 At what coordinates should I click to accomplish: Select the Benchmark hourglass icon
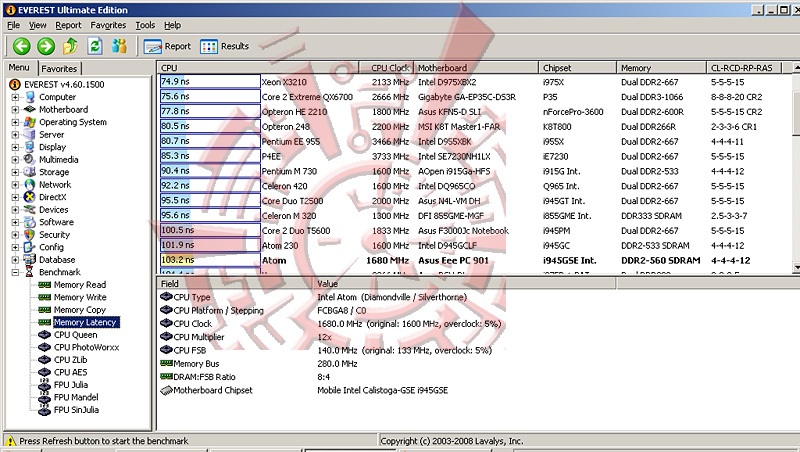[x=30, y=272]
